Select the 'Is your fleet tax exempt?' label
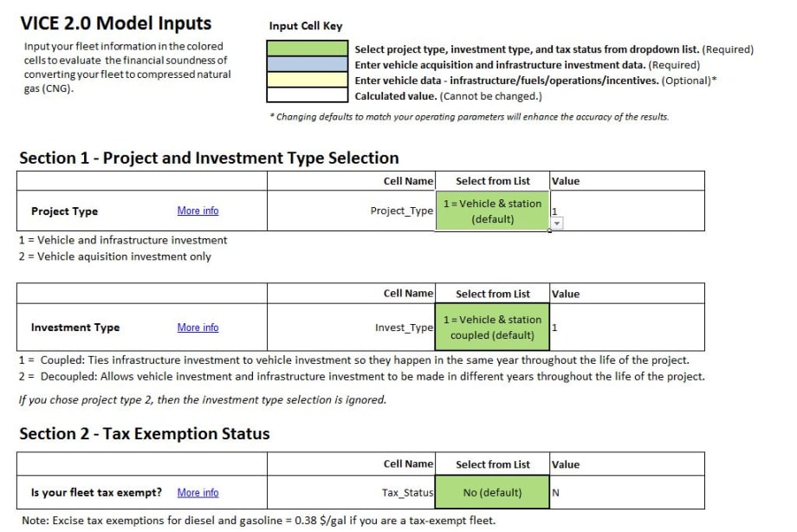The image size is (797, 532). [96, 493]
